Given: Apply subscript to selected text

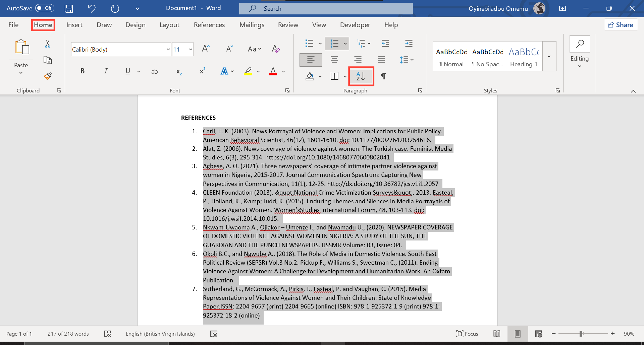Looking at the screenshot, I should (x=178, y=71).
